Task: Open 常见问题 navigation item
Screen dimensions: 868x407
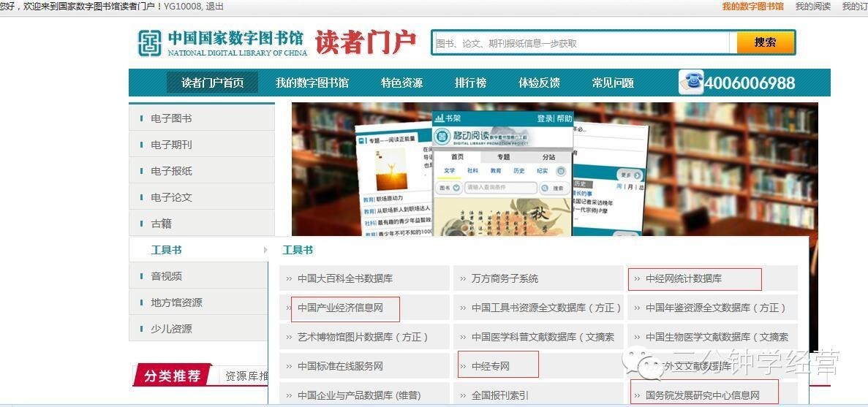Action: tap(613, 83)
